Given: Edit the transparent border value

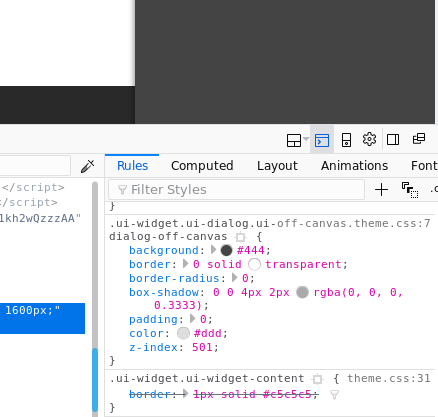Looking at the screenshot, I should point(303,264).
